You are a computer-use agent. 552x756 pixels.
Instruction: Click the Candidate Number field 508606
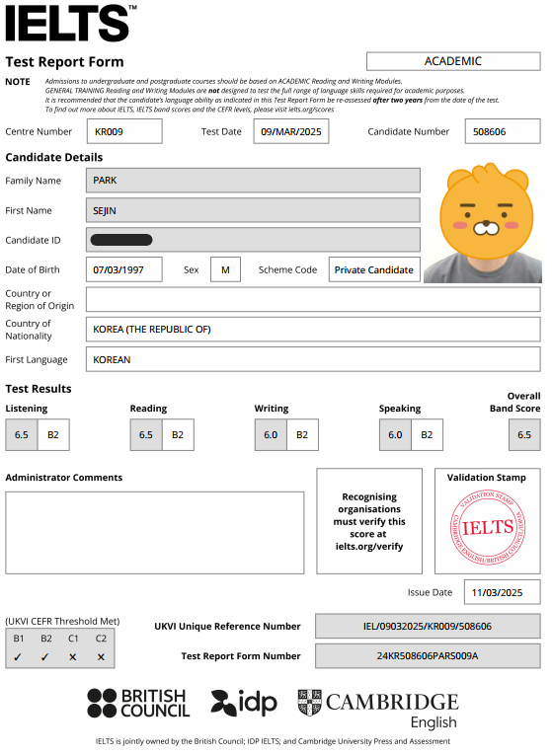tap(503, 131)
